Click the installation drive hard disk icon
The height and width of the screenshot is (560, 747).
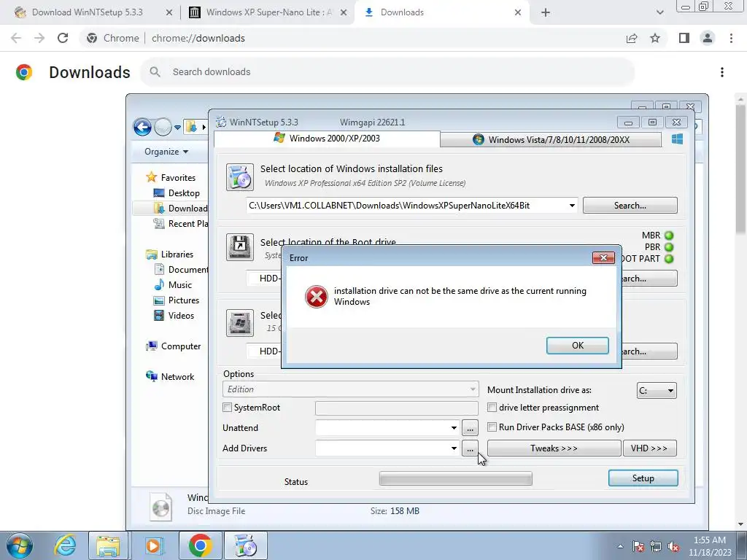coord(239,322)
